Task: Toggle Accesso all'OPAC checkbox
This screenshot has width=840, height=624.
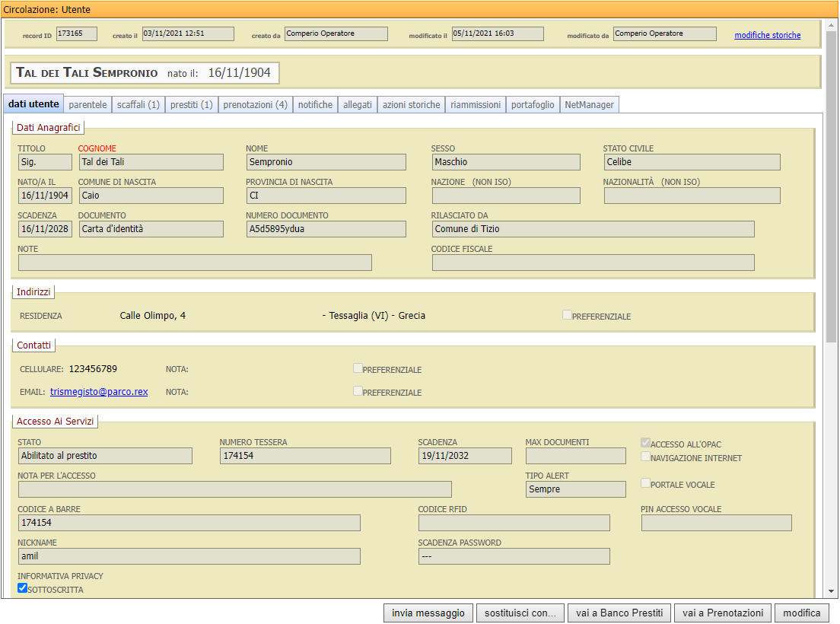Action: [645, 442]
